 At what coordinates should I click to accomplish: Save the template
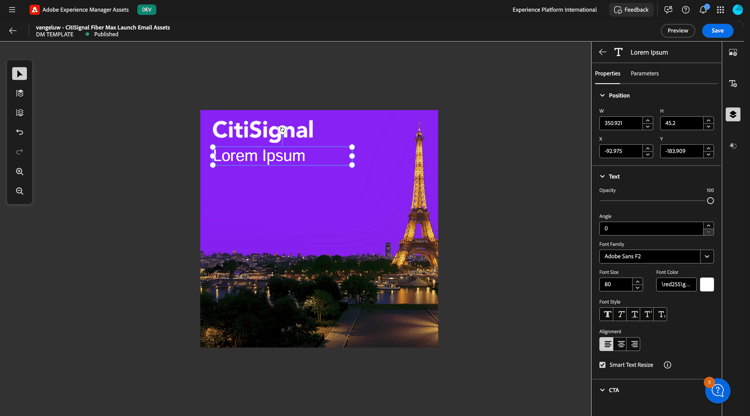pyautogui.click(x=717, y=31)
